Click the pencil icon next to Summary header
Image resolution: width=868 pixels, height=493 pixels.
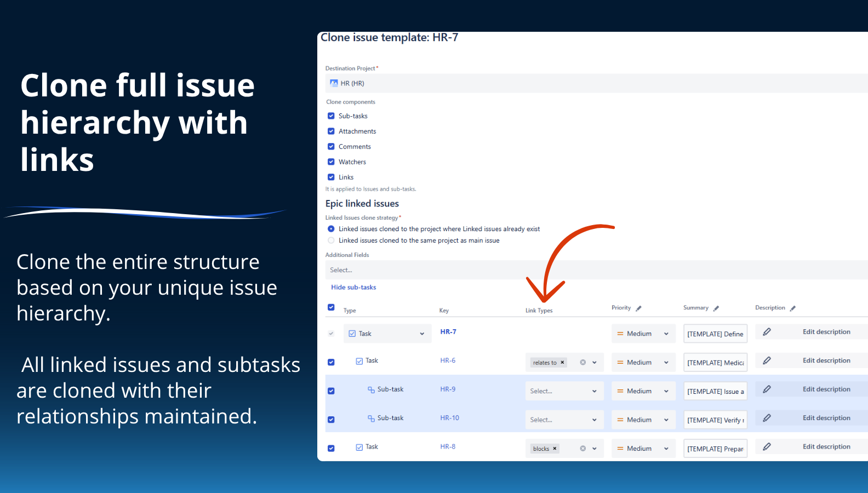coord(716,308)
